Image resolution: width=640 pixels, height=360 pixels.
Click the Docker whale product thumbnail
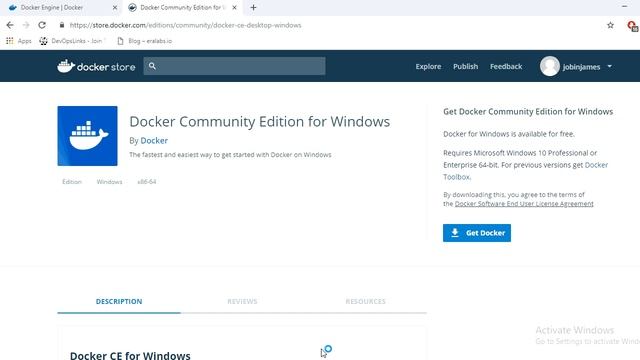pyautogui.click(x=87, y=136)
